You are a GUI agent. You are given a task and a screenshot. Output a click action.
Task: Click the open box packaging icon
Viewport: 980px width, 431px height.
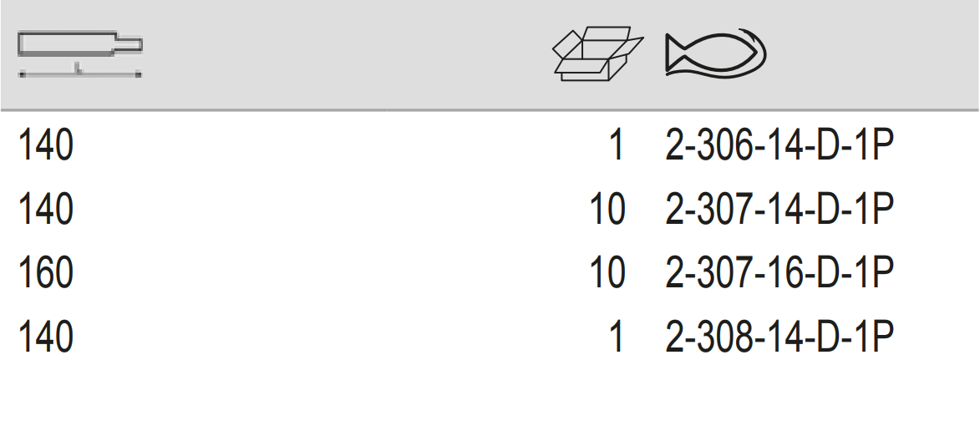pos(598,53)
